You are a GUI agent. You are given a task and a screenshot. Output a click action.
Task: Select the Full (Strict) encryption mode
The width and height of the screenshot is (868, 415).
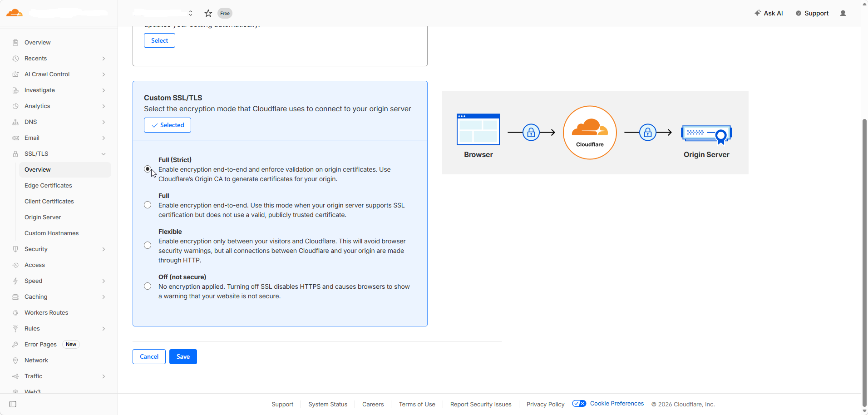point(148,169)
